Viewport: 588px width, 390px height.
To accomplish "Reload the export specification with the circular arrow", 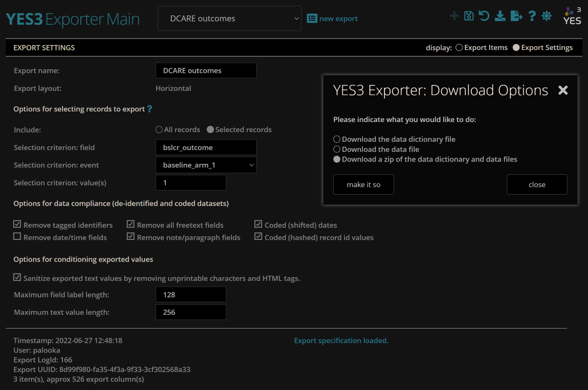I will 484,15.
